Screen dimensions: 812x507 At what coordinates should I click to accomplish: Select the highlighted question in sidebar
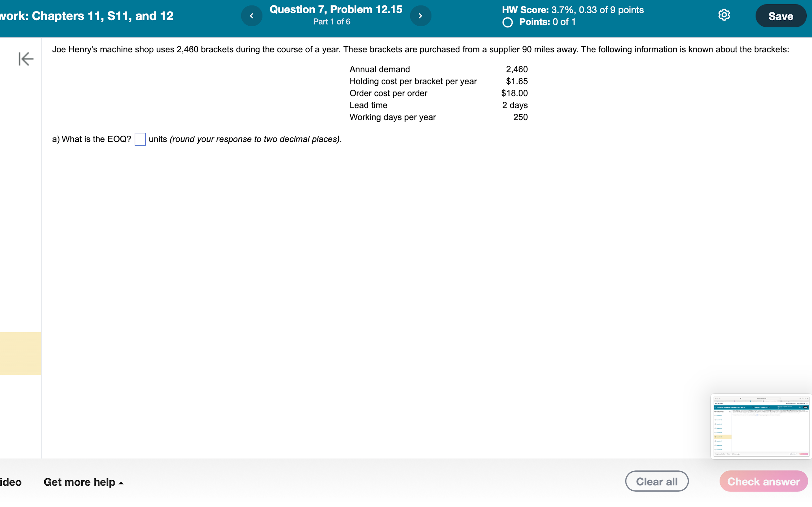coord(20,353)
